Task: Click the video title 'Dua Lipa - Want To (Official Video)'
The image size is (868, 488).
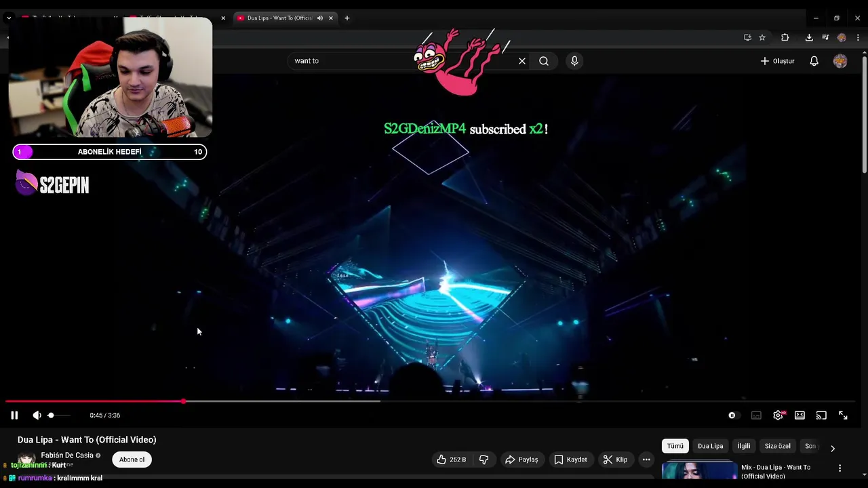Action: [x=87, y=440]
